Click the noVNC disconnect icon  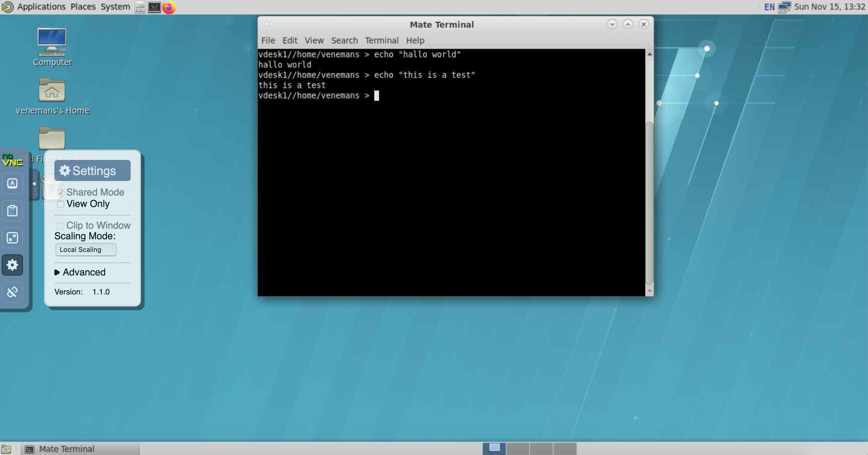tap(12, 292)
